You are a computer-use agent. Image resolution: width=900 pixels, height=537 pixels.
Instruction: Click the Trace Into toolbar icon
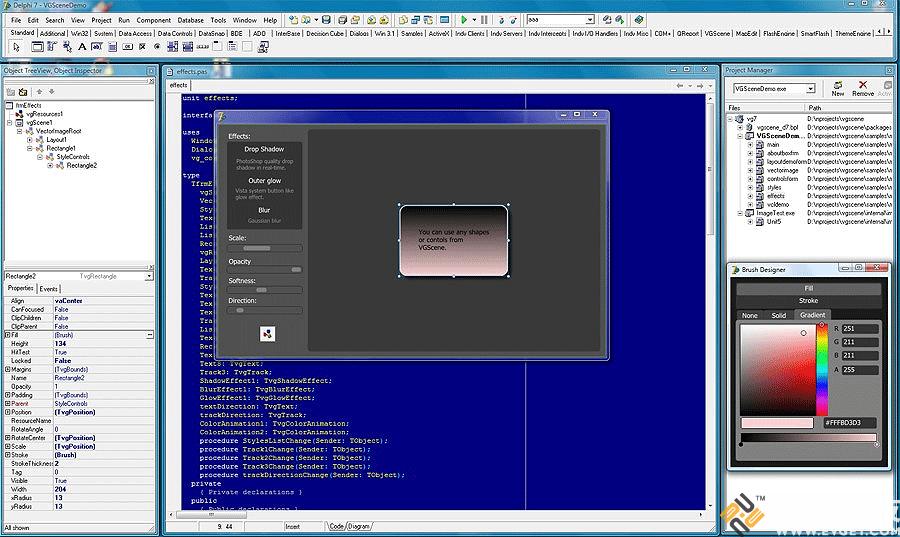point(501,20)
